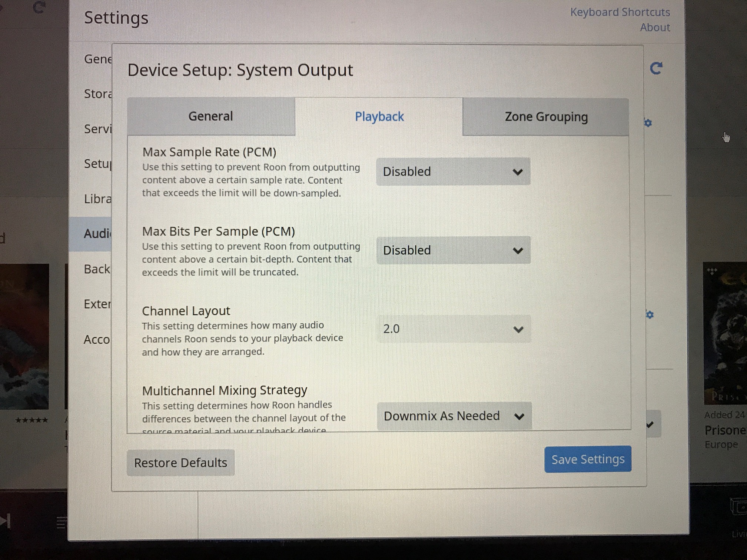The height and width of the screenshot is (560, 747).
Task: Click the Max Bits Per Sample (PCM) label
Action: click(x=219, y=231)
